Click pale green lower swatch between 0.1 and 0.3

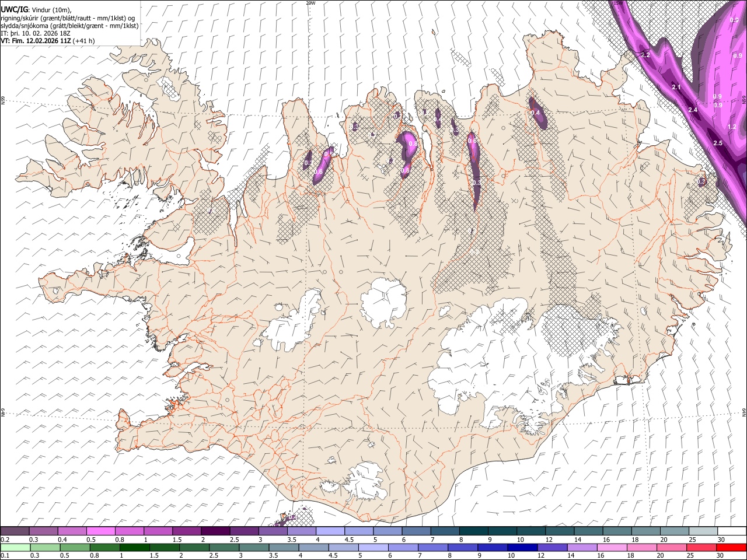tap(15, 547)
